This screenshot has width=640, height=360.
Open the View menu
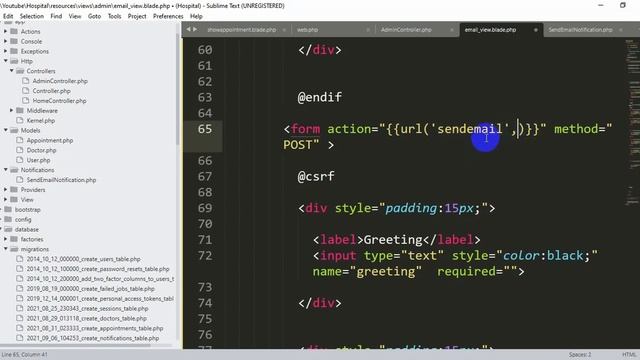(75, 16)
